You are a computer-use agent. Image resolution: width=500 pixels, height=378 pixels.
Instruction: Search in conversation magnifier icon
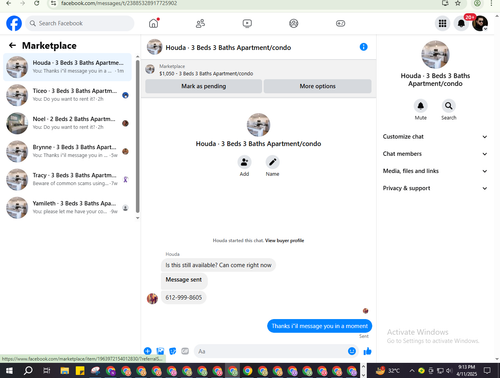[x=449, y=106]
